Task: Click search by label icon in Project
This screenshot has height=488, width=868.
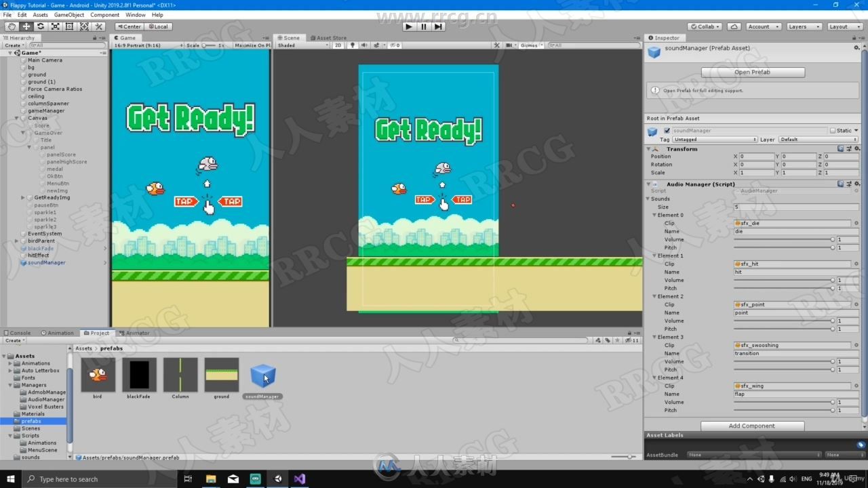Action: 608,340
